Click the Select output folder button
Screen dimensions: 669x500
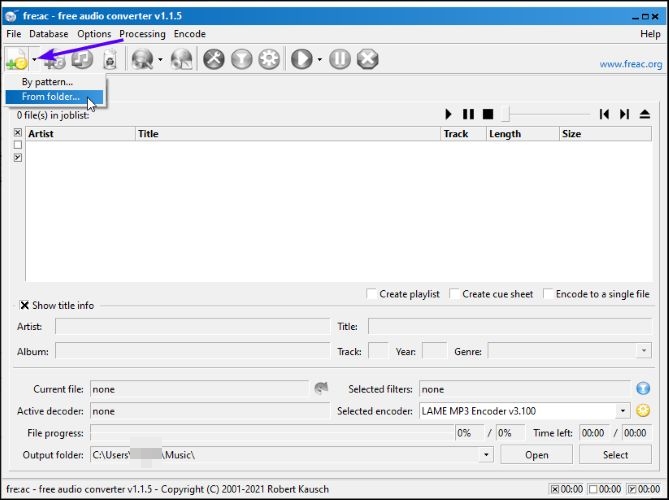[x=615, y=455]
